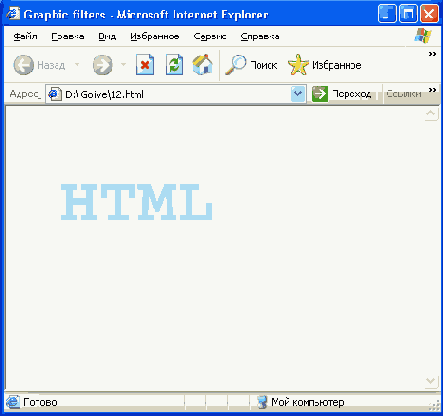The image size is (443, 416).
Task: Open the Правка menu
Action: point(68,36)
